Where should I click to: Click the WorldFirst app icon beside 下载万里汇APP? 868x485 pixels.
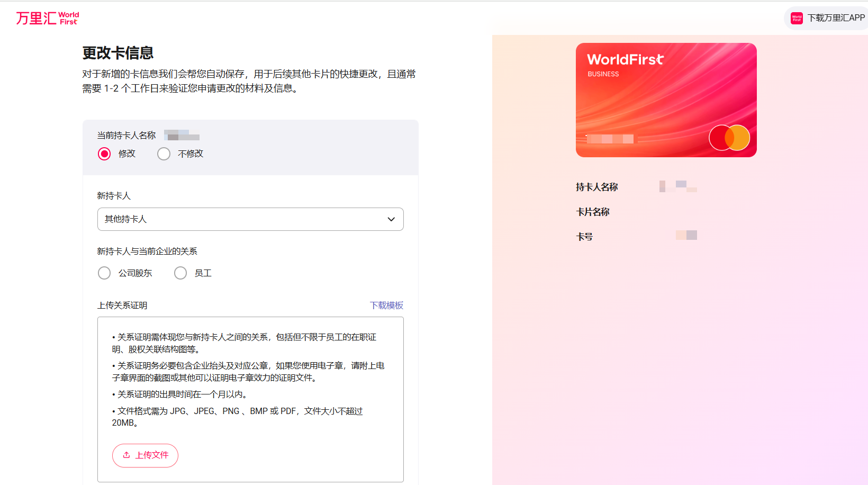click(796, 17)
